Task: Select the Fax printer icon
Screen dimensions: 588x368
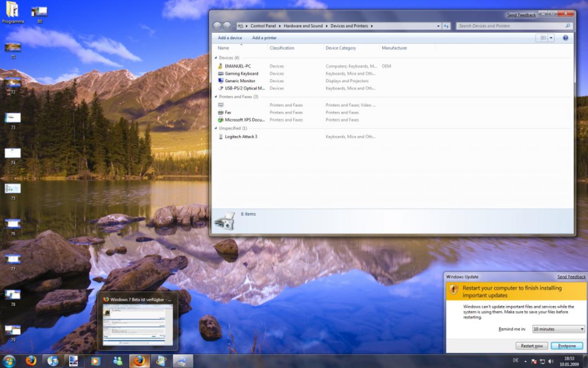Action: [220, 112]
